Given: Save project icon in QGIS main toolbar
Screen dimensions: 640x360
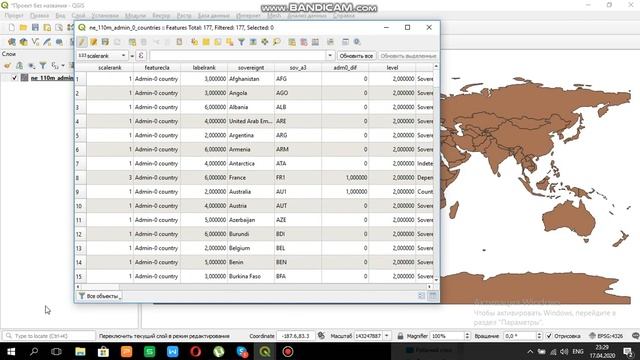Looking at the screenshot, I should tap(36, 27).
